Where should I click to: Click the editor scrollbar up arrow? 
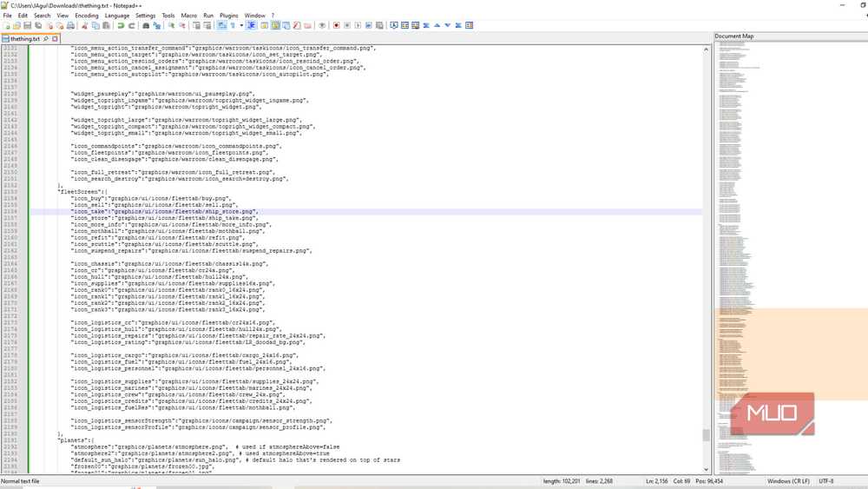706,50
